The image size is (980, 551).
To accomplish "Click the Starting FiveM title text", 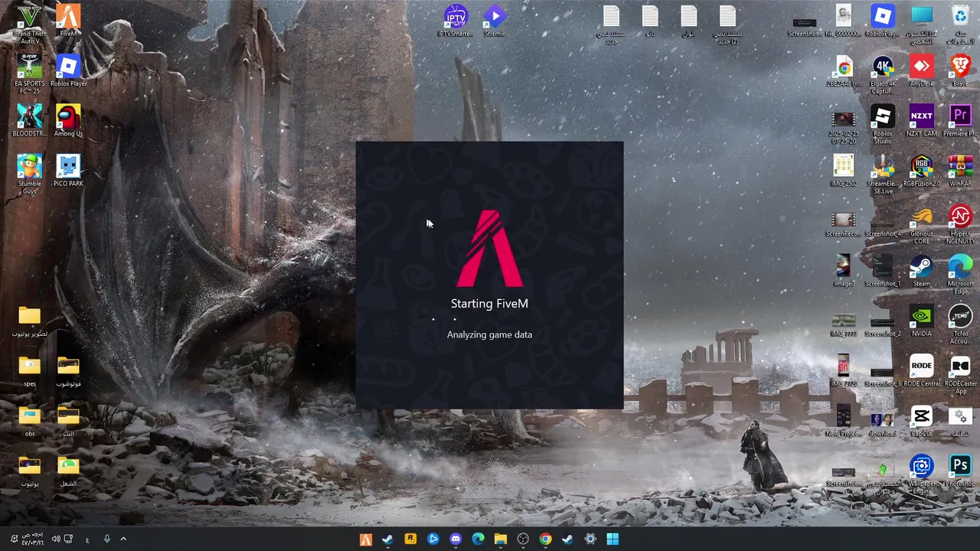I will pos(489,304).
